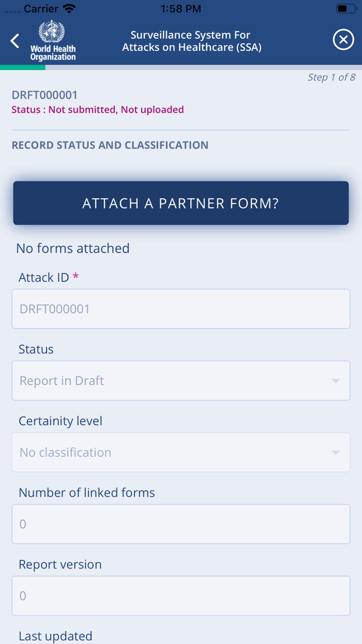Tap the Certainity level dropdown arrow
The height and width of the screenshot is (644, 362).
pyautogui.click(x=336, y=452)
